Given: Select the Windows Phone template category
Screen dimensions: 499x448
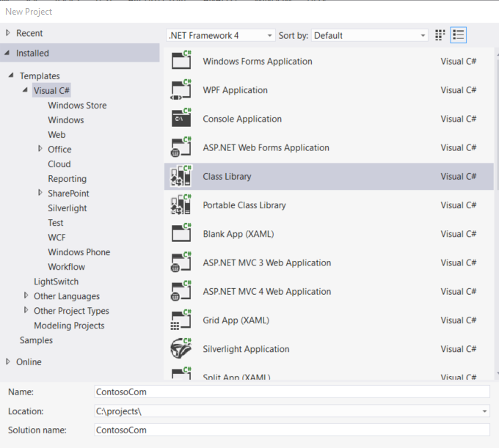Looking at the screenshot, I should point(79,252).
